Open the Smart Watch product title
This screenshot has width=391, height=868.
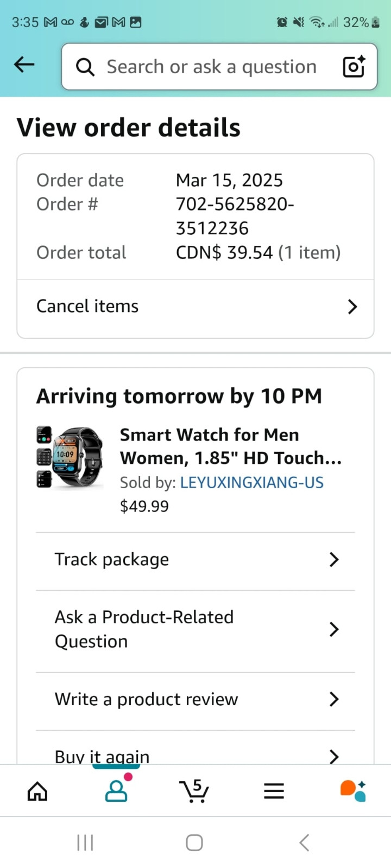point(230,446)
